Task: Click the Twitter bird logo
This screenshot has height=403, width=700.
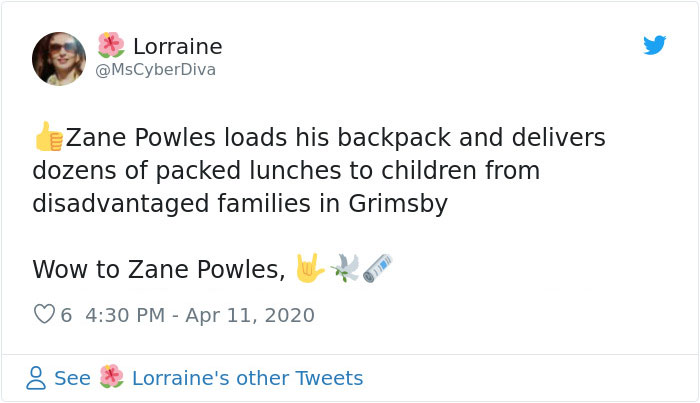Action: (x=654, y=45)
